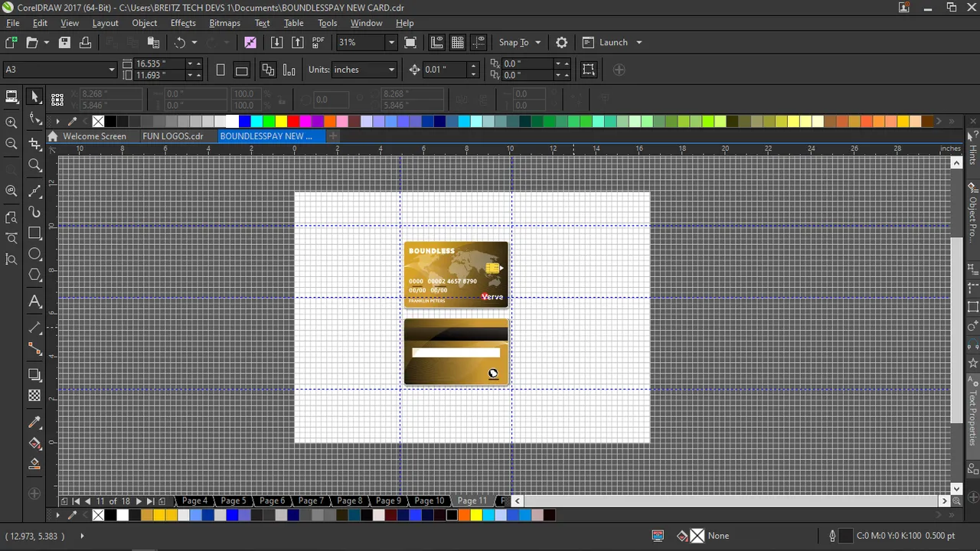Expand the top color palette flyout arrow
The width and height of the screenshot is (980, 551).
(x=57, y=121)
